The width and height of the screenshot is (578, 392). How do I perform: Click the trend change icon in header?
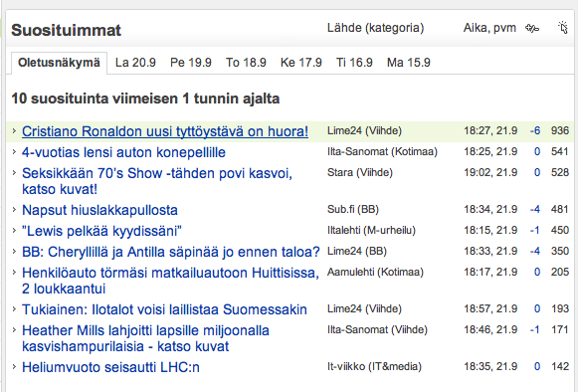[532, 29]
